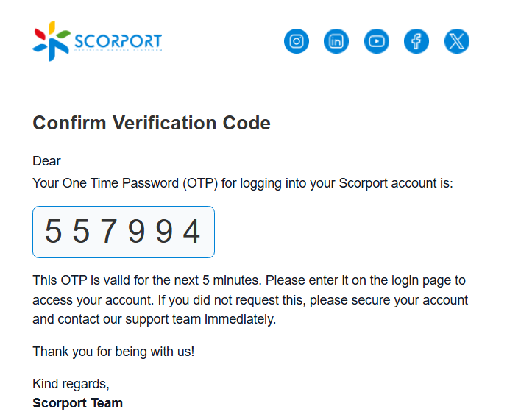Click the SCORPORT wordmark text

click(x=118, y=39)
